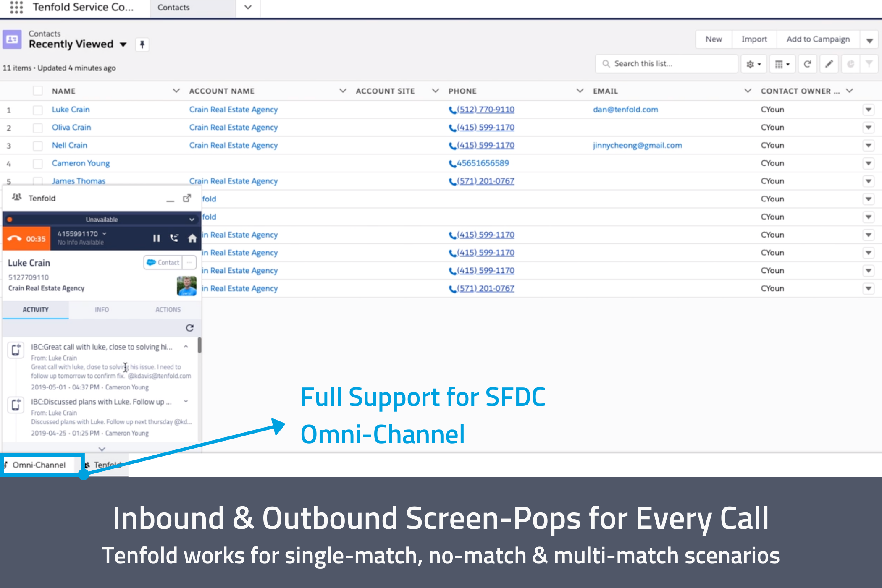Screen dimensions: 882x588
Task: Click the pencil icon to edit the contact list
Action: pos(829,63)
